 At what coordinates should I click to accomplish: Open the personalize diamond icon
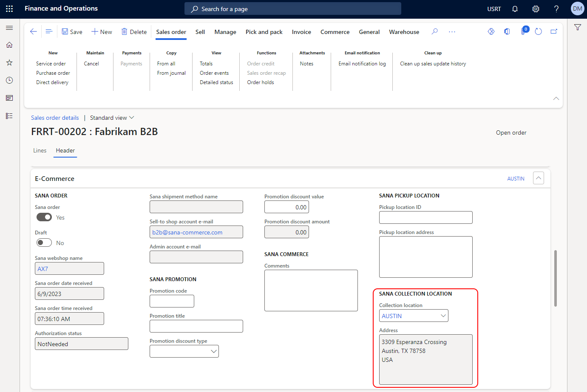point(491,31)
